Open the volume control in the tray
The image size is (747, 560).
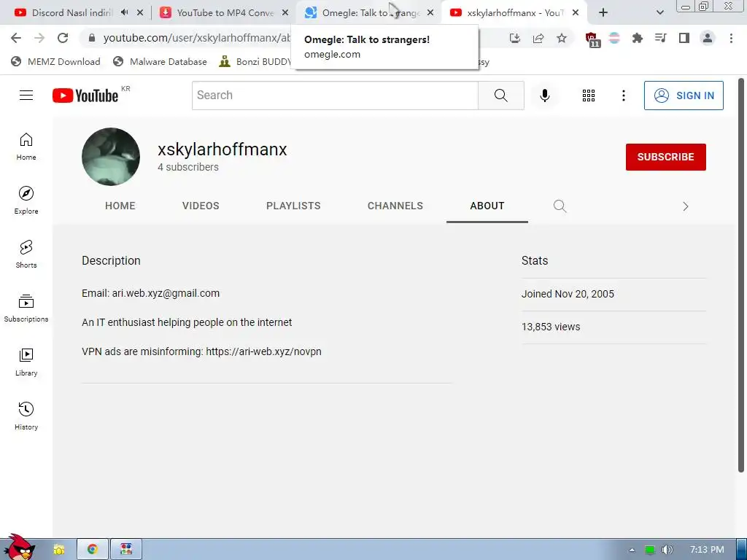[667, 550]
